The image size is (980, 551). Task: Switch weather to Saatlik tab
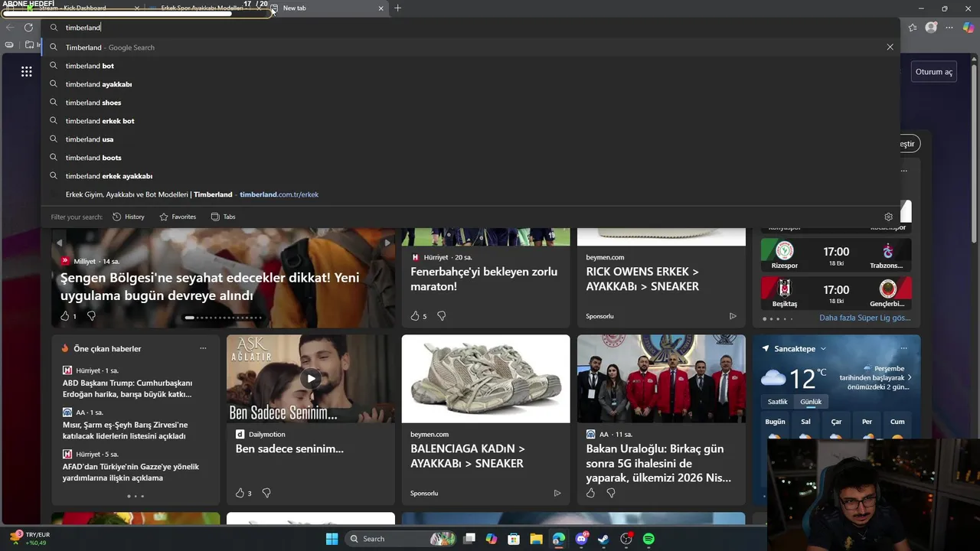(777, 402)
